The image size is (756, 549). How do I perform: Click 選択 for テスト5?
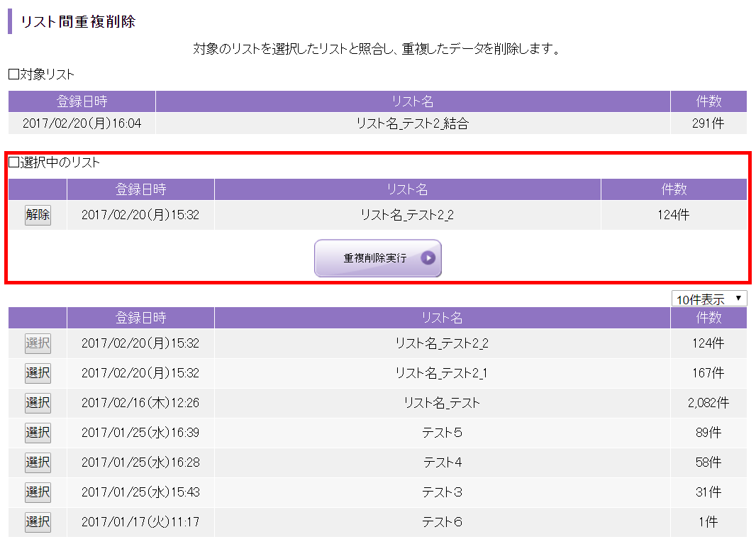click(x=38, y=433)
